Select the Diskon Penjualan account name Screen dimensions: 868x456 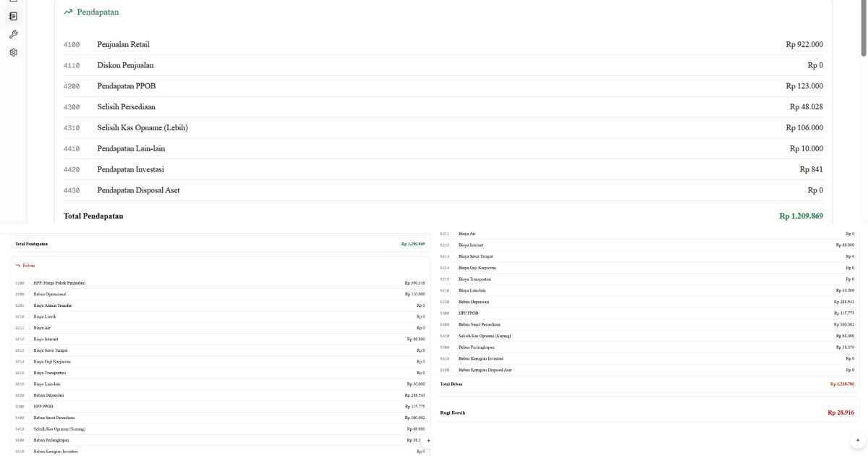tap(126, 65)
